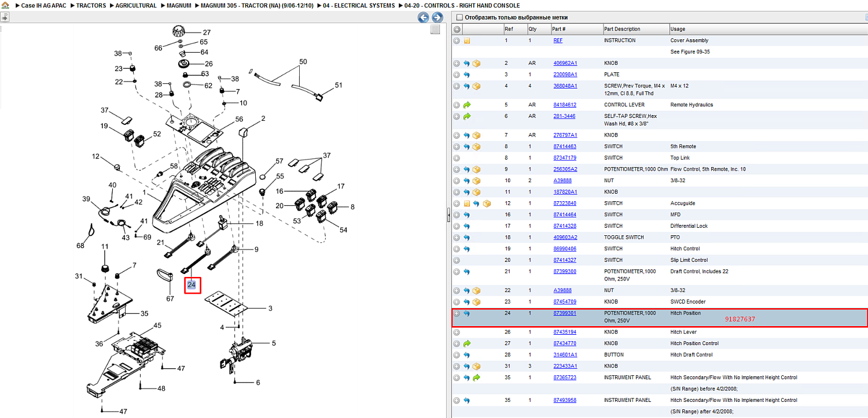
Task: Click blue arrow icon in 87414463 row
Action: coord(466,147)
